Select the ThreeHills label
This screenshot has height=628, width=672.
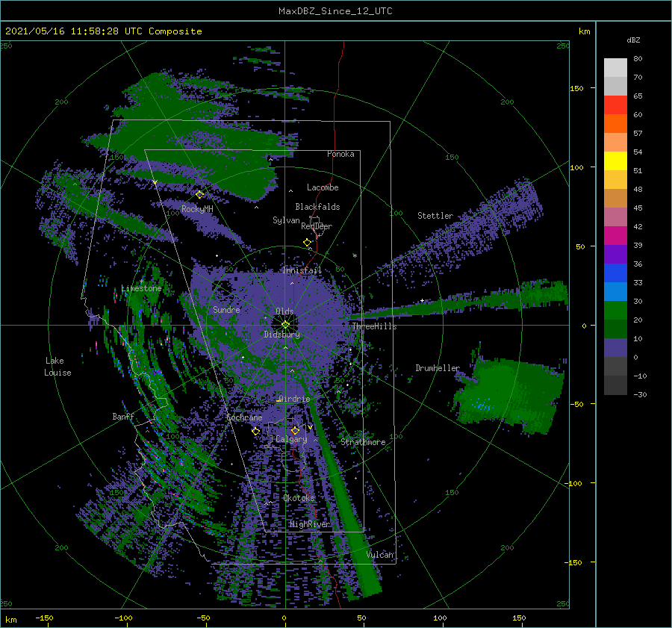[375, 326]
